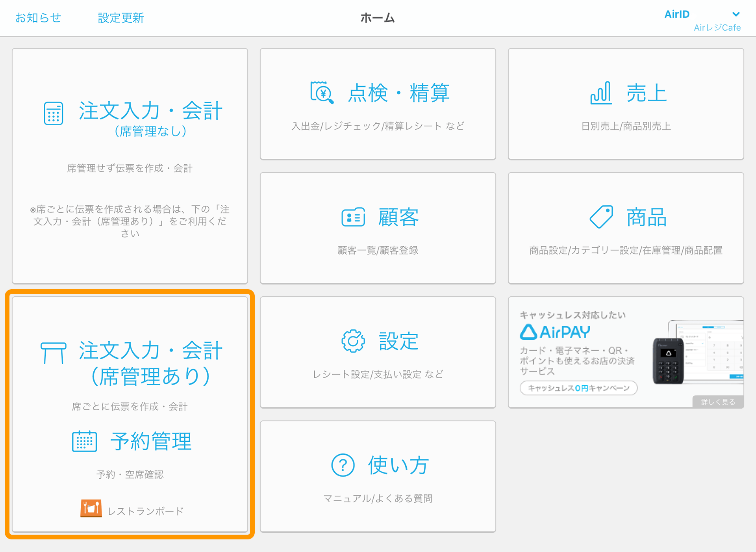Image resolution: width=756 pixels, height=552 pixels.
Task: Tap the gear settings icon
Action: click(353, 341)
